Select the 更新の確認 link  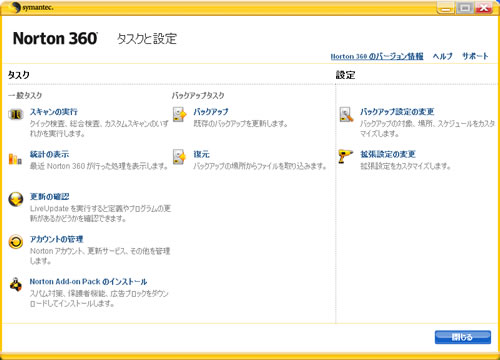point(49,197)
